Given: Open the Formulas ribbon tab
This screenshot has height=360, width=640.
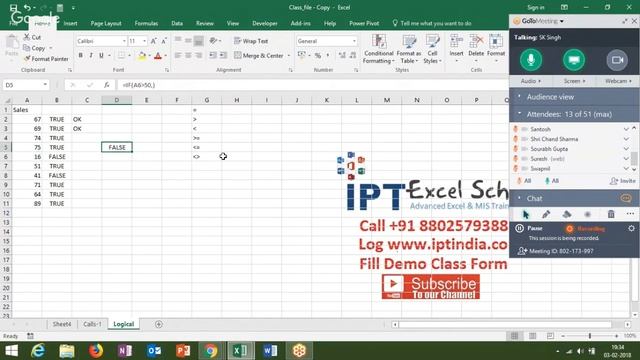Looking at the screenshot, I should [x=146, y=23].
